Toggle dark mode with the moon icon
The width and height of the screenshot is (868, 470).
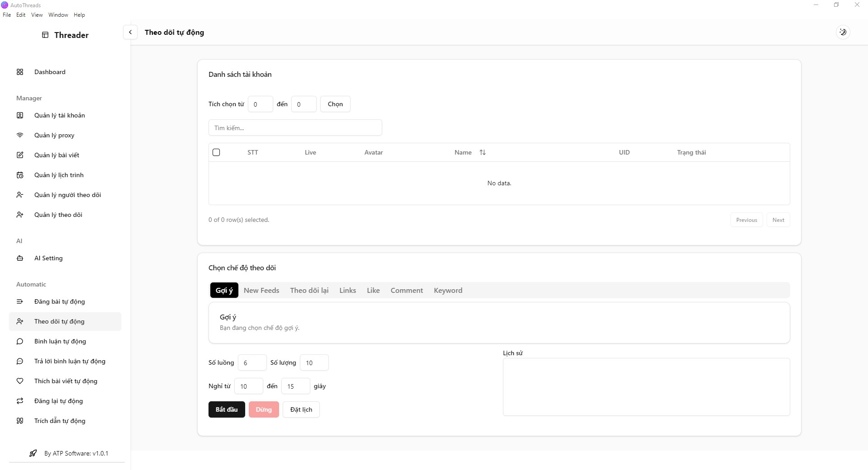842,32
